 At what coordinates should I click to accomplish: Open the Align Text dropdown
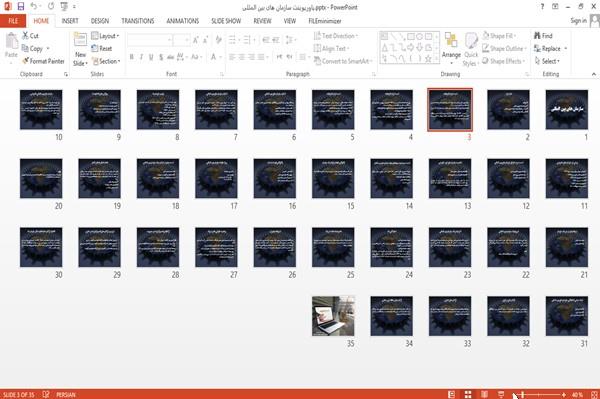[331, 49]
